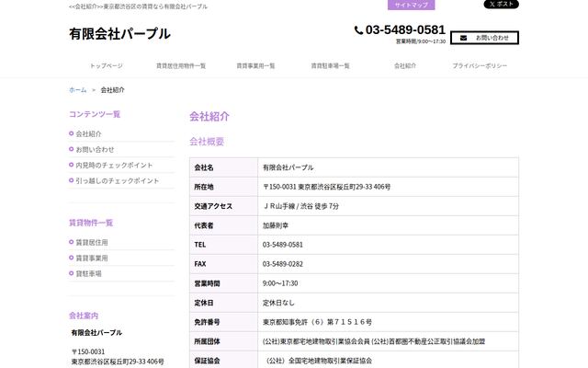Click the bullet icon beside 貸駐車場

(x=72, y=273)
